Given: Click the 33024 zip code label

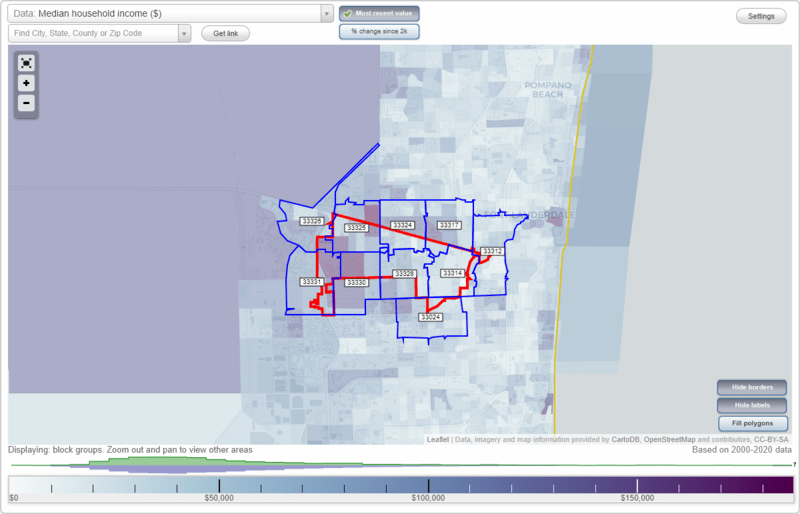Looking at the screenshot, I should (x=431, y=317).
